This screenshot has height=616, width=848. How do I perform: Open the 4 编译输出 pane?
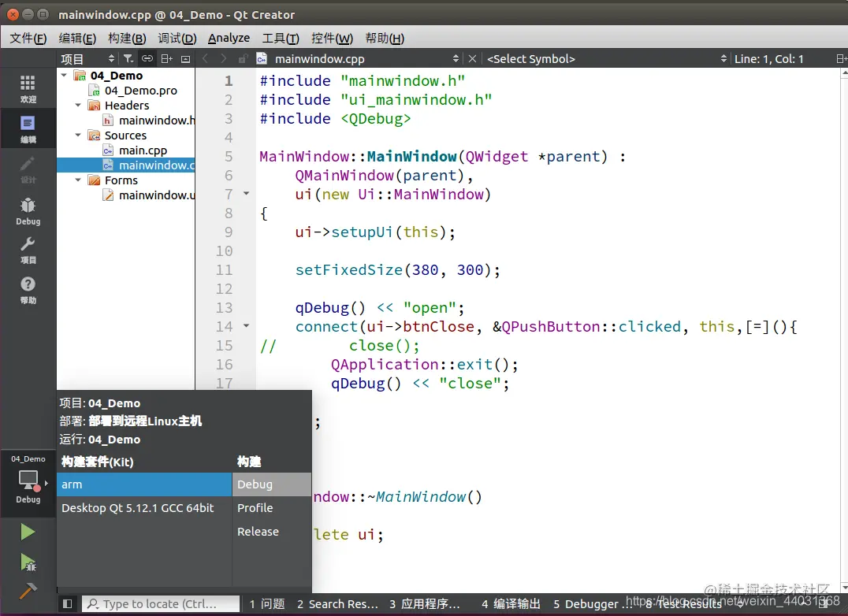pos(511,603)
